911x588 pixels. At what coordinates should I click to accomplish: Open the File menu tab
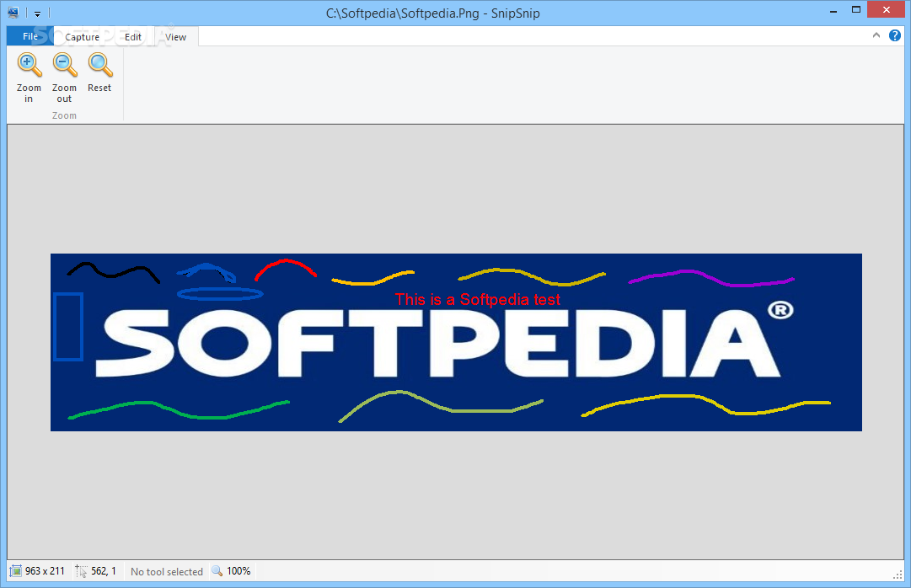click(30, 36)
